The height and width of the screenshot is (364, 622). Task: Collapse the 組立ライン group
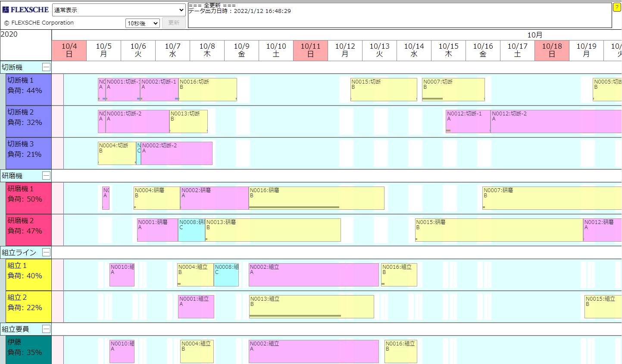(46, 252)
